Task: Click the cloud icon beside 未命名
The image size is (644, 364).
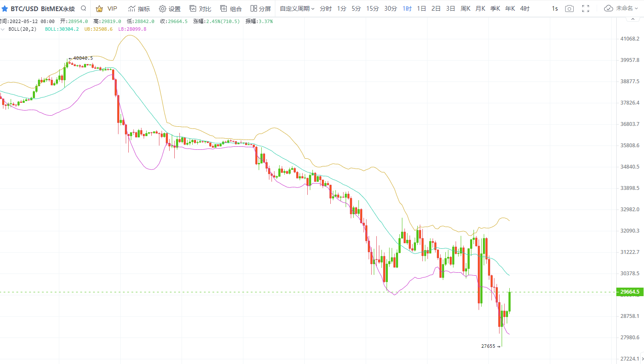Action: tap(609, 9)
